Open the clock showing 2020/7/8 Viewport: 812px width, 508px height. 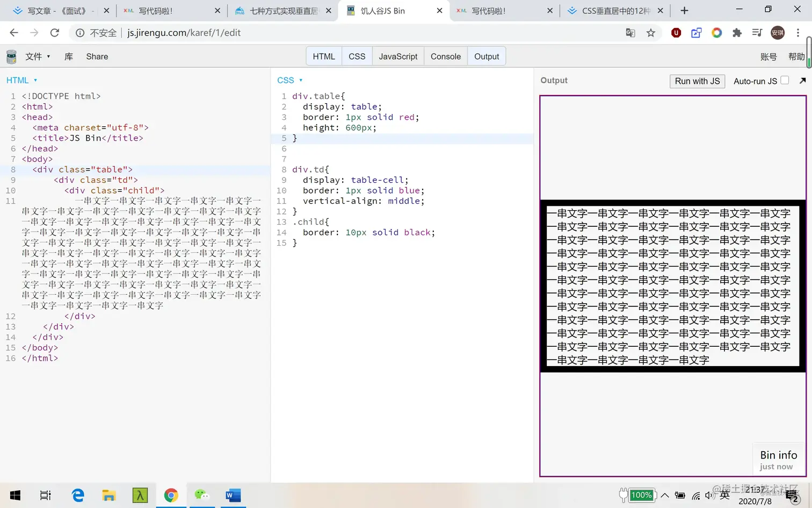[x=755, y=495]
